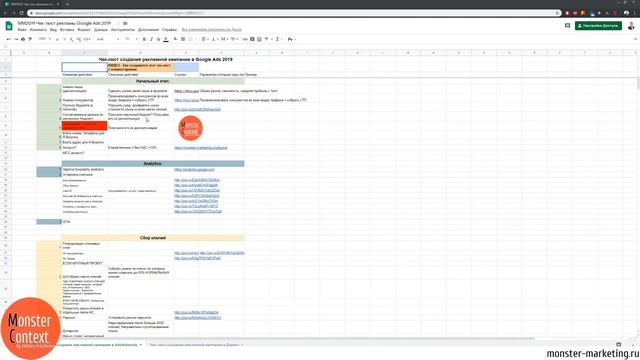Image resolution: width=640 pixels, height=360 pixels.
Task: Click the Undo toolbar icon
Action: [x=9, y=39]
